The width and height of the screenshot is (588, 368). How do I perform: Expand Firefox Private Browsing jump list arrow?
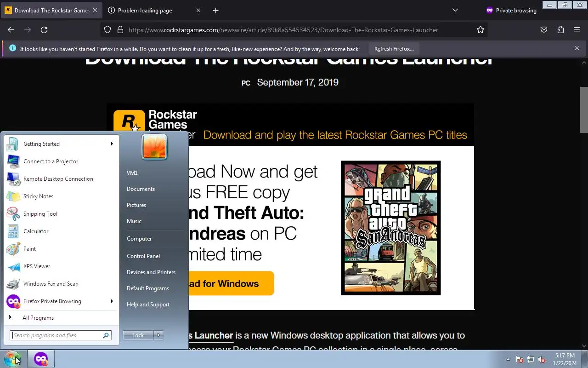(x=112, y=301)
